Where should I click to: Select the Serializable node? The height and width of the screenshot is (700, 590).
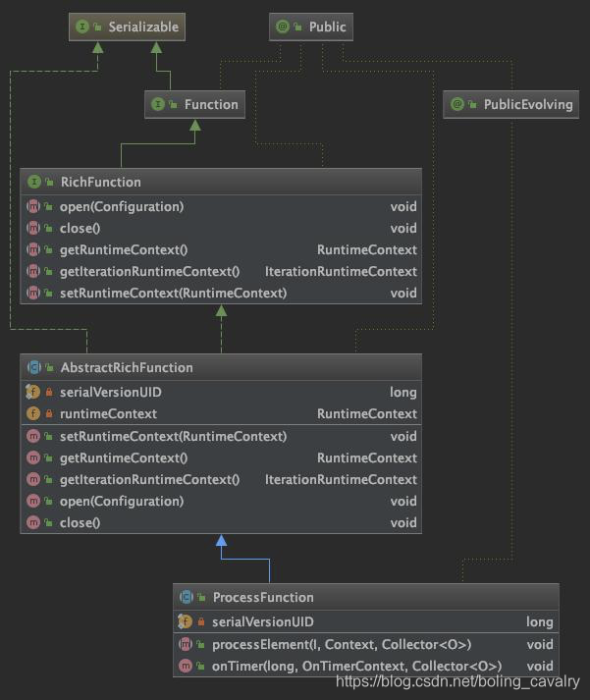pyautogui.click(x=128, y=27)
